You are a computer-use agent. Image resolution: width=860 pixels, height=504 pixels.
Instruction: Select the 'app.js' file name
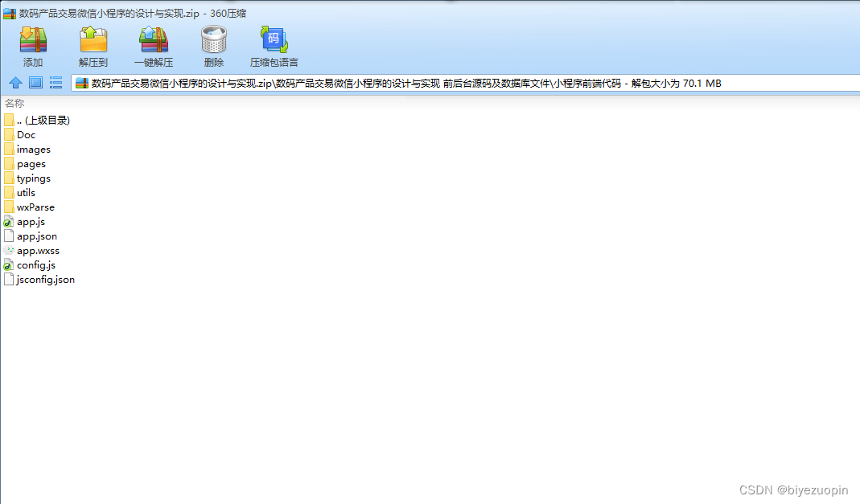(x=31, y=222)
